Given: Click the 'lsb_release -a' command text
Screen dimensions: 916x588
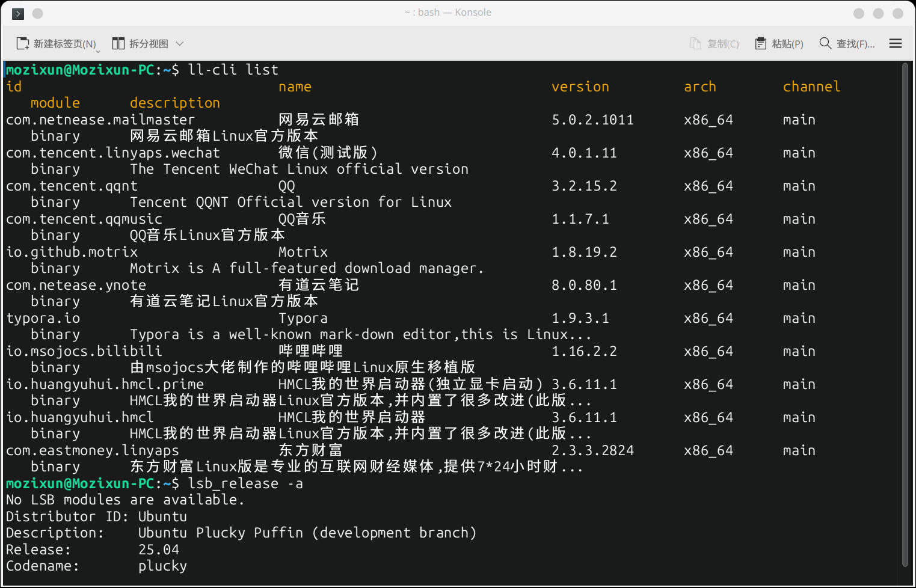Looking at the screenshot, I should coord(245,484).
